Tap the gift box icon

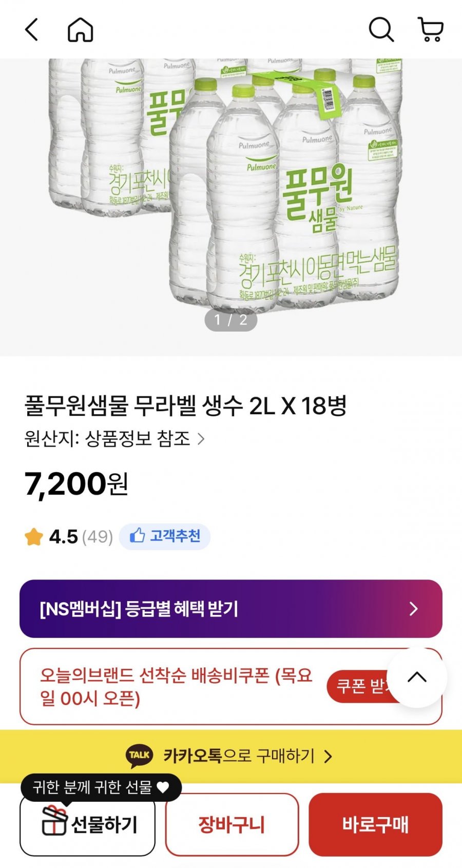coord(54,820)
